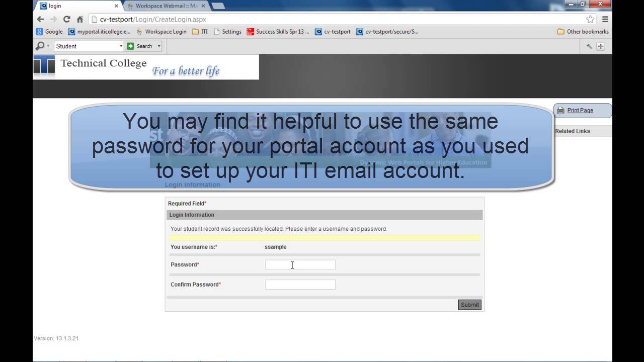644x362 pixels.
Task: Click the toolbar wrench options icon
Action: click(589, 46)
